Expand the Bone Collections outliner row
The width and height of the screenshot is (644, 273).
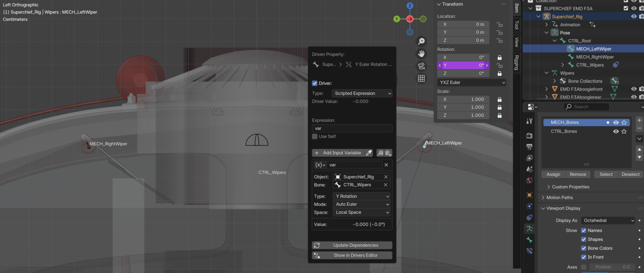pos(554,81)
